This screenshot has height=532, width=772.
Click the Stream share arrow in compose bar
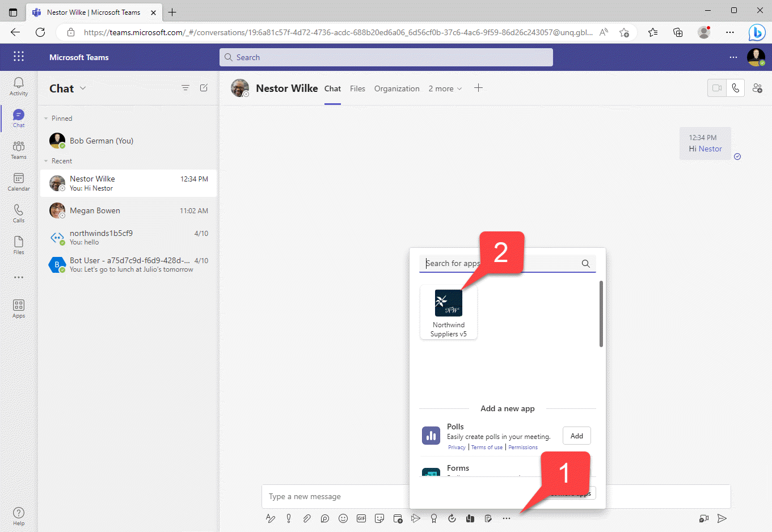point(416,518)
